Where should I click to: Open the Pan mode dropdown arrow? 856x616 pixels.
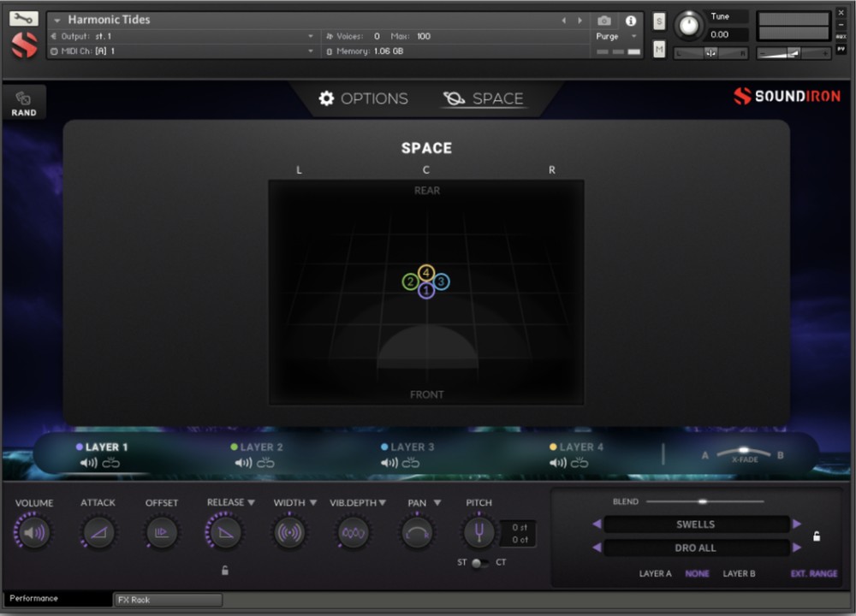(x=437, y=503)
